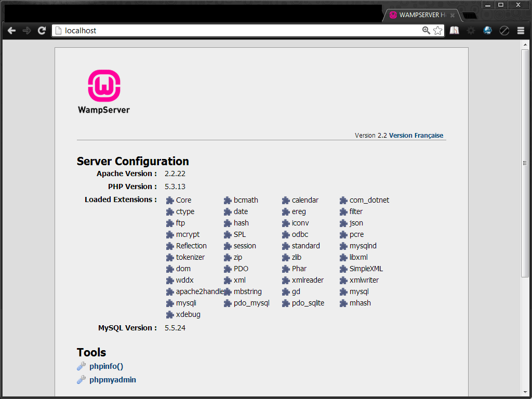Open the book-shaped extension icon in toolbar
532x399 pixels.
(454, 31)
